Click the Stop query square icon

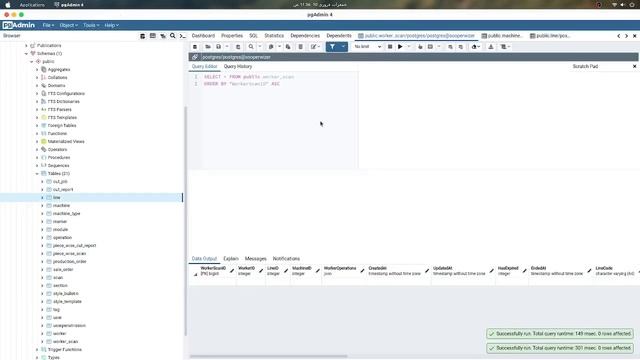[390, 47]
